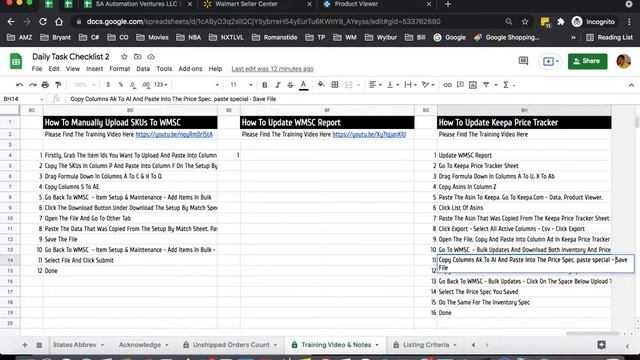Open the comment history icon

(x=523, y=61)
